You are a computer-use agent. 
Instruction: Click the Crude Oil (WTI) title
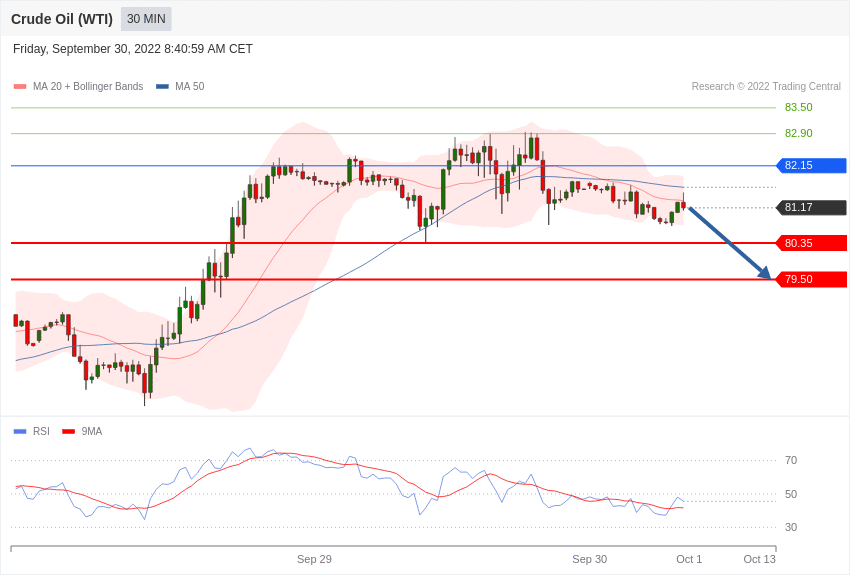tap(62, 19)
